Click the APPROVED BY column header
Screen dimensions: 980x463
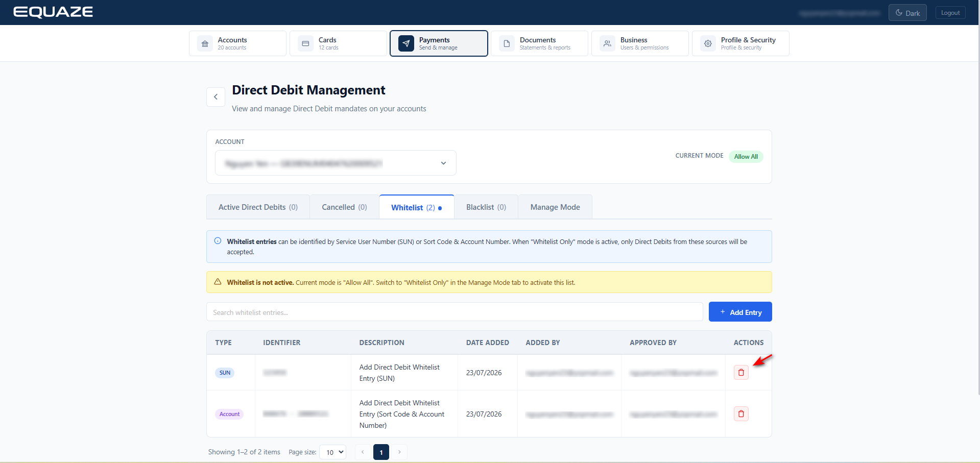[x=653, y=343]
